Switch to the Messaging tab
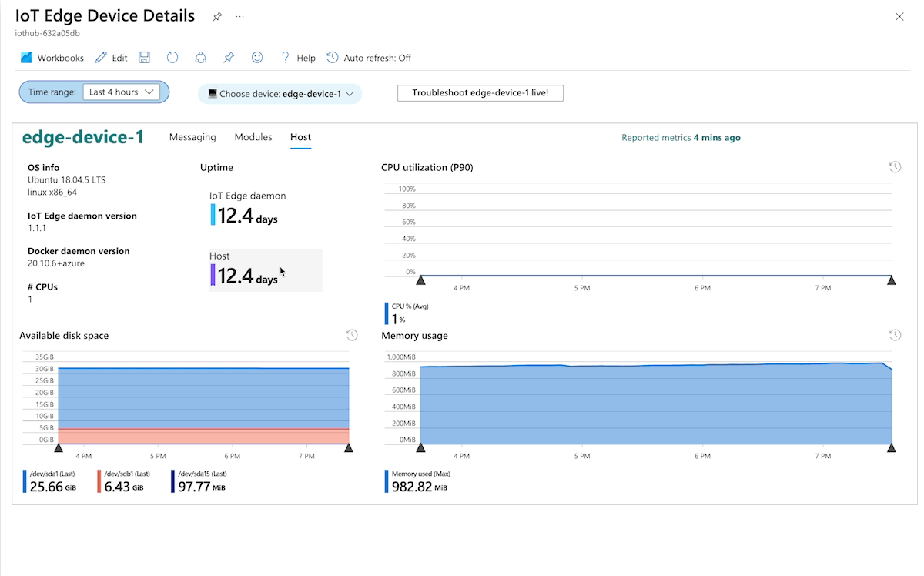The image size is (924, 576). tap(192, 137)
